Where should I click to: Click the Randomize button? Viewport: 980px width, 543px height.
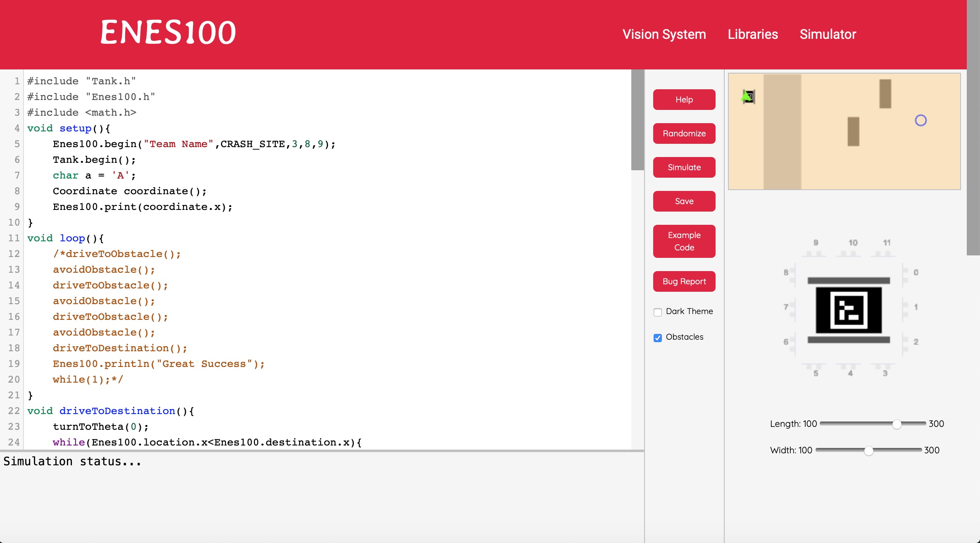[x=684, y=133]
